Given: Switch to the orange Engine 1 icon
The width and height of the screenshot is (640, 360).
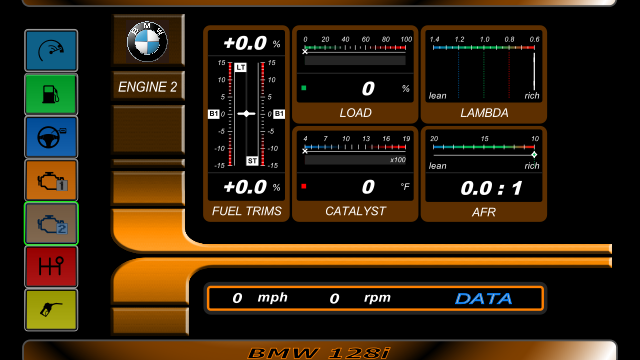Looking at the screenshot, I should (x=51, y=180).
